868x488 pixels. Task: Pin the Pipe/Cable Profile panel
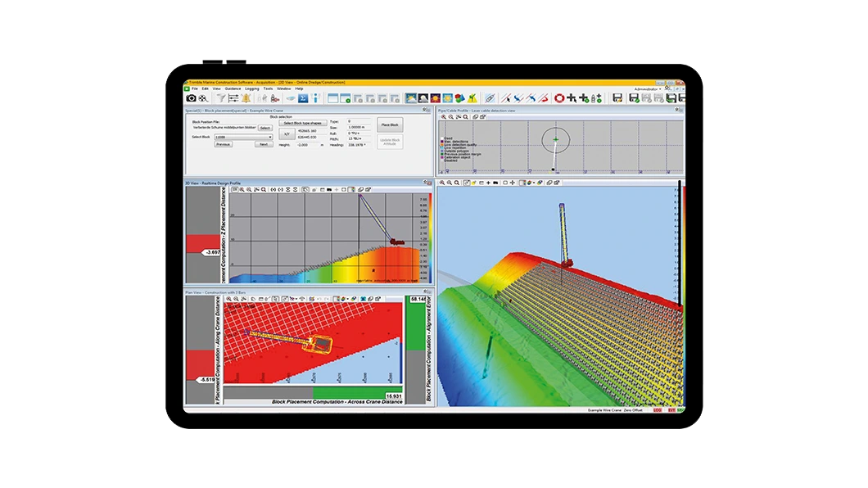(677, 110)
